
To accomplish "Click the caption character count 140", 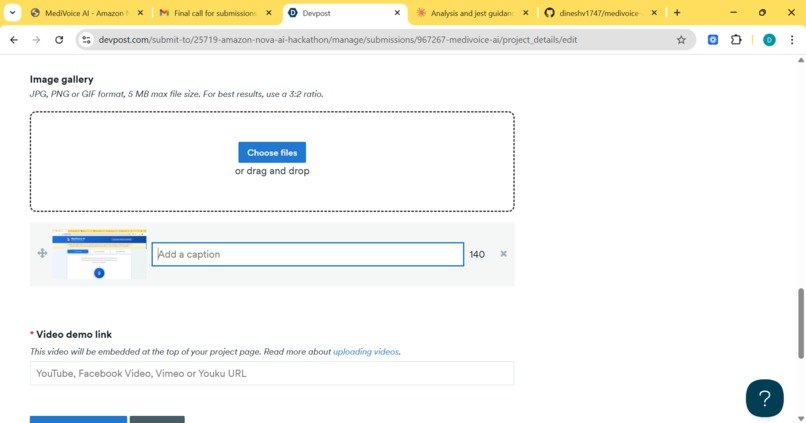I will point(477,254).
